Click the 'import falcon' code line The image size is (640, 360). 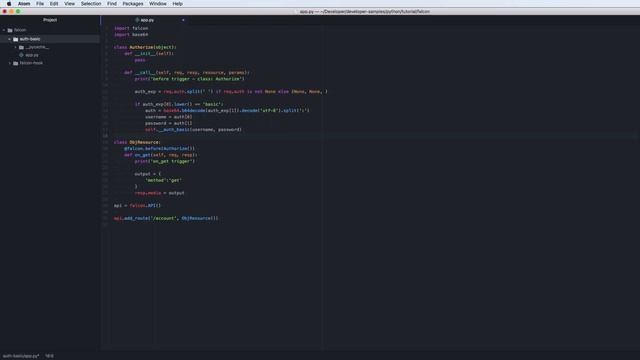tap(131, 28)
